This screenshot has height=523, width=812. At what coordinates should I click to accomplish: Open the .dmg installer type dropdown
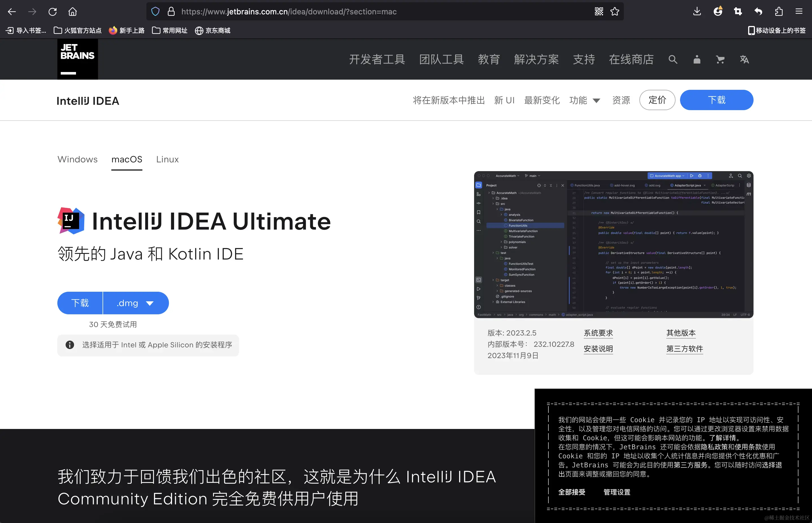coord(136,303)
